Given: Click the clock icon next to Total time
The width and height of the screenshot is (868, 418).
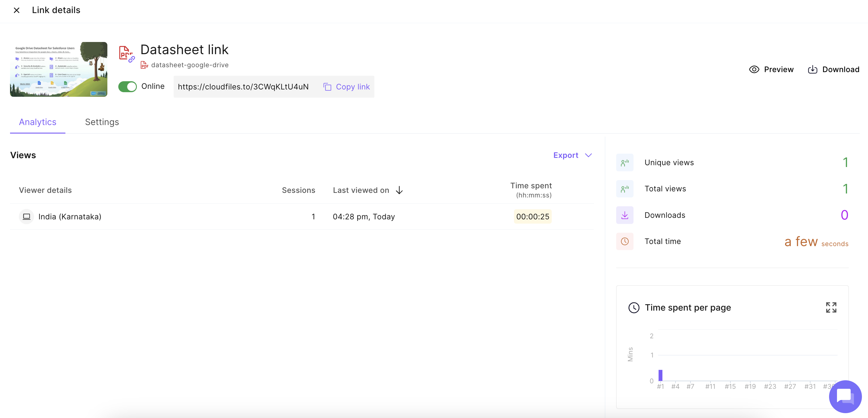Looking at the screenshot, I should coord(625,241).
